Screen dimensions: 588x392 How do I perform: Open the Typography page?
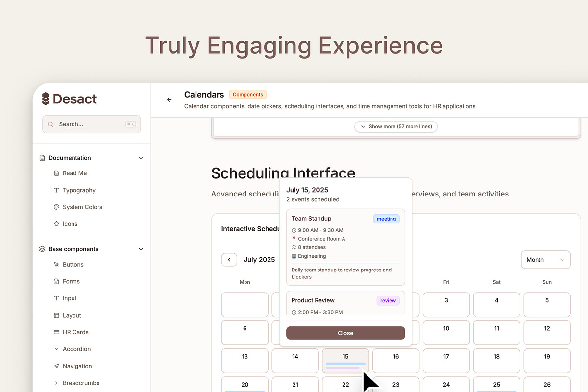tap(79, 190)
